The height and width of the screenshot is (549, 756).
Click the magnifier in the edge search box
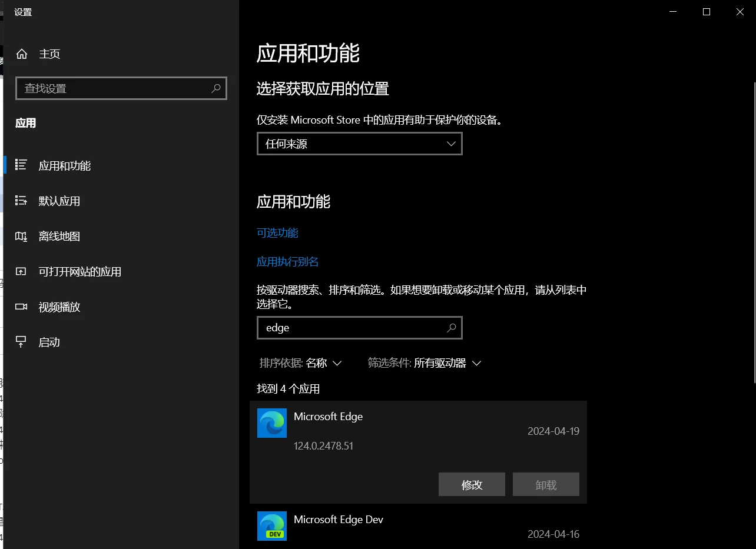(452, 328)
